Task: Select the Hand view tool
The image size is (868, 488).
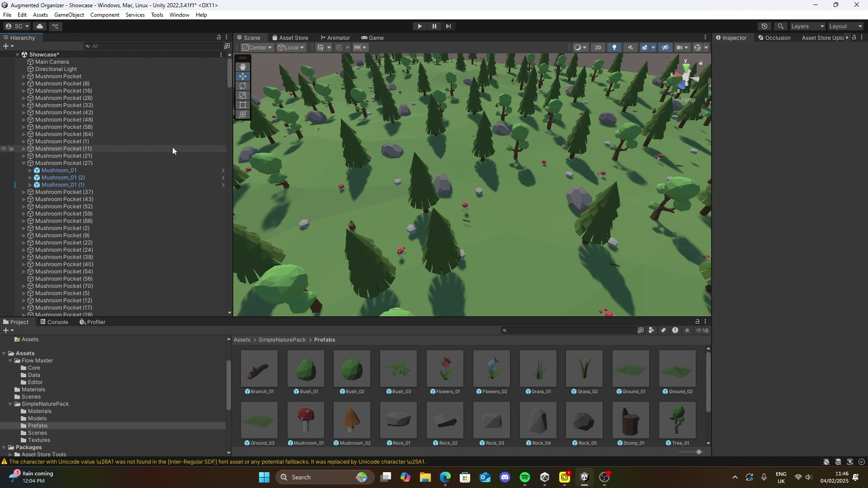Action: tap(243, 67)
